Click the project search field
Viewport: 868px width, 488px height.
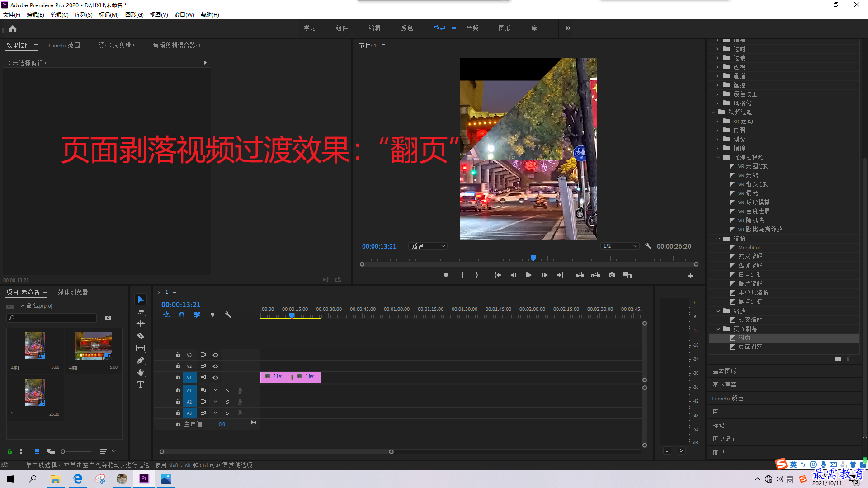52,318
